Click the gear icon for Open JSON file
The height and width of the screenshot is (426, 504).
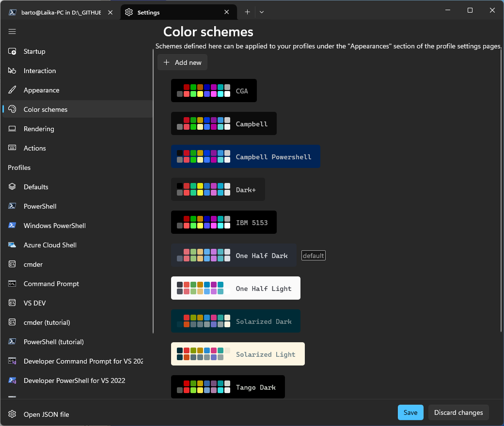(13, 414)
